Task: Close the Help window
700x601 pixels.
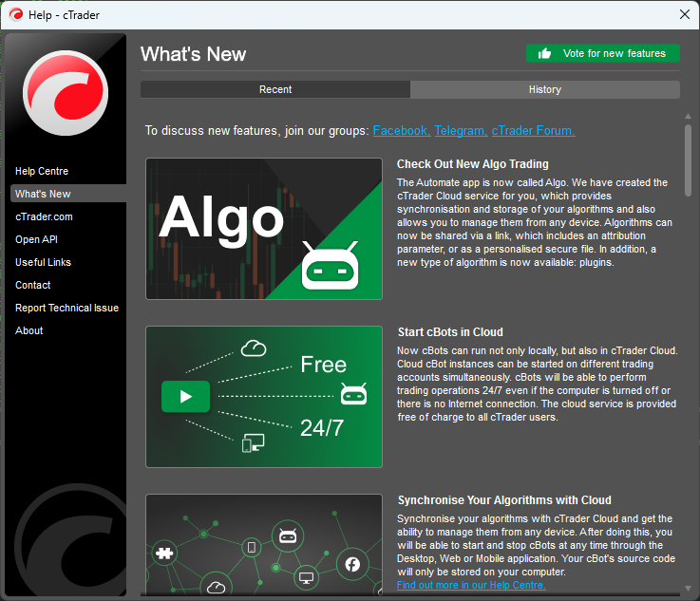Action: [x=685, y=14]
